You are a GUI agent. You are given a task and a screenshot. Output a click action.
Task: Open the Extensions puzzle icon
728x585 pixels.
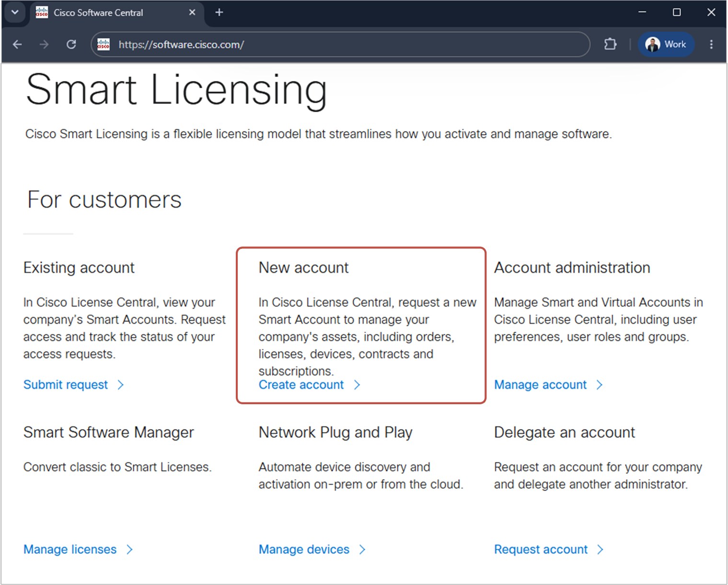610,45
